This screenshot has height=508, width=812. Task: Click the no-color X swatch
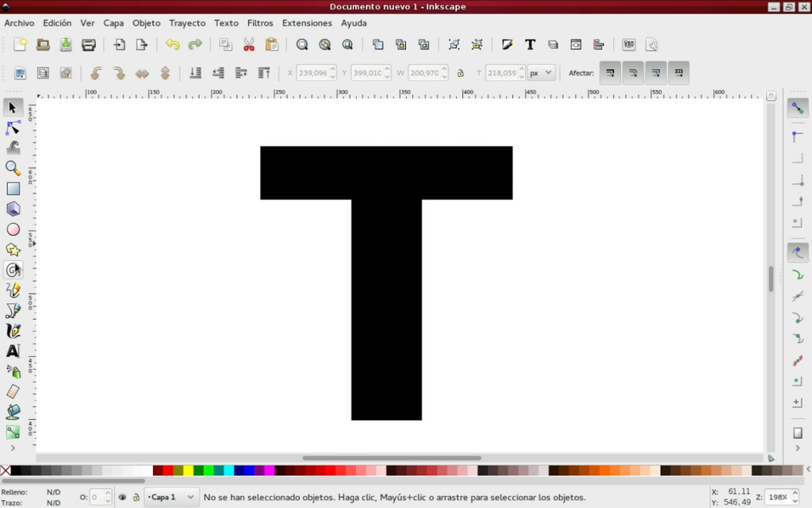6,470
